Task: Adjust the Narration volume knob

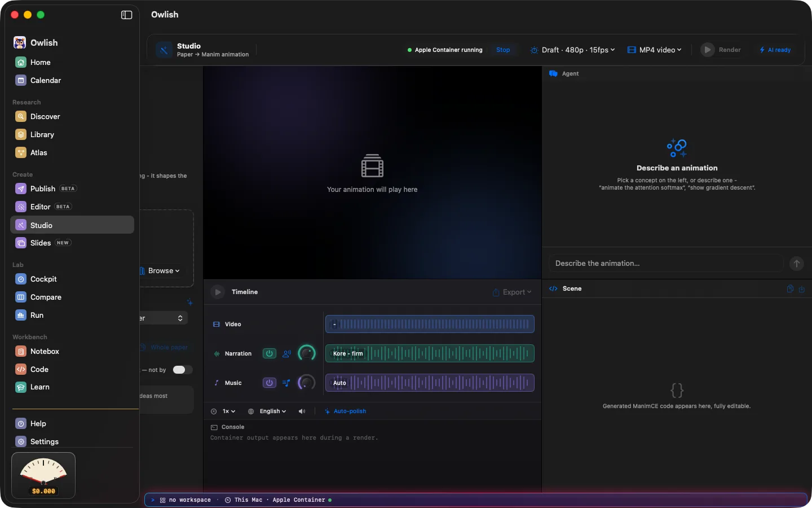Action: tap(307, 353)
